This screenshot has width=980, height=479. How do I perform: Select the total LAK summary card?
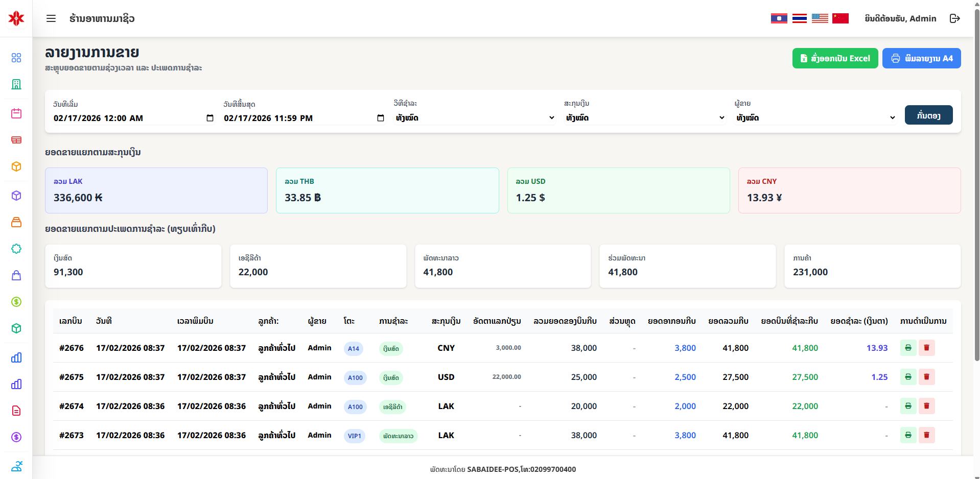156,190
